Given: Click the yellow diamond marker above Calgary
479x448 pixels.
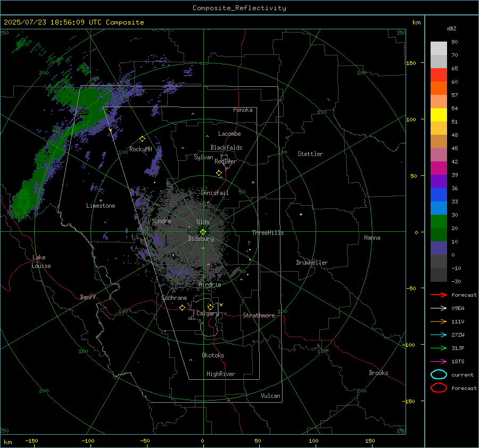Looking at the screenshot, I should tap(210, 307).
